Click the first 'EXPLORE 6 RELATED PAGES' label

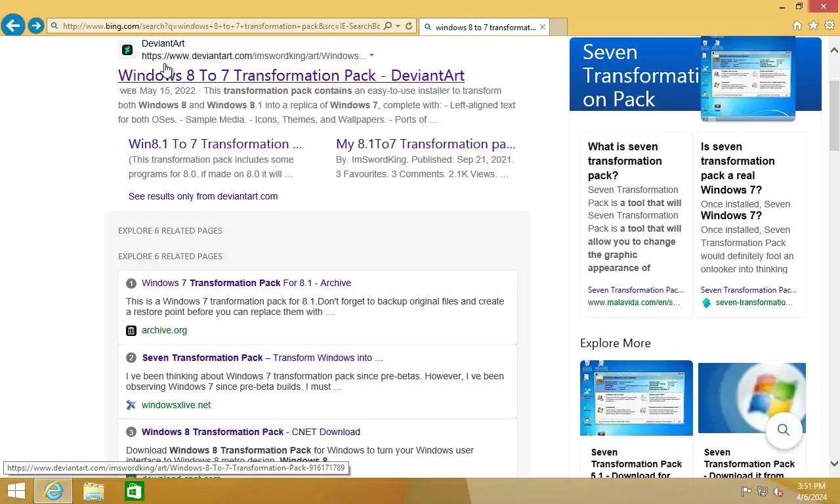[170, 230]
